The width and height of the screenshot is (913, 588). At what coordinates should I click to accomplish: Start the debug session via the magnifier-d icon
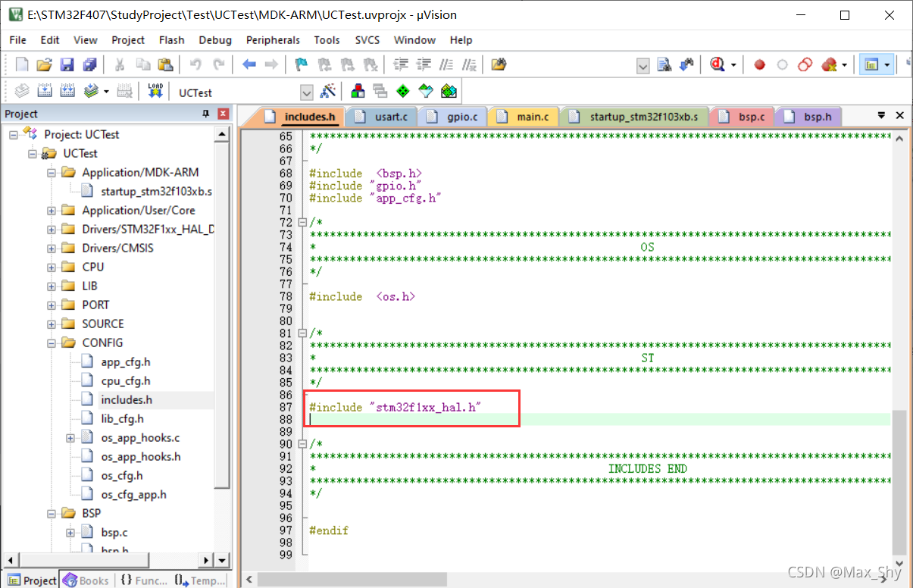tap(717, 65)
